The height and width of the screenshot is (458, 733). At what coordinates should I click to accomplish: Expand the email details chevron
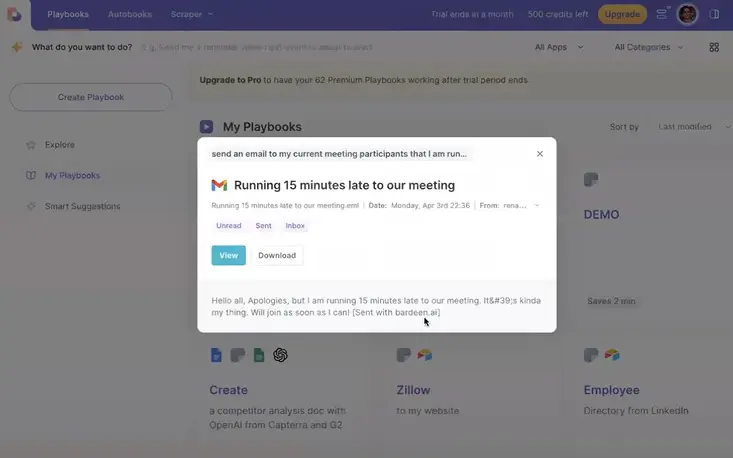[537, 206]
